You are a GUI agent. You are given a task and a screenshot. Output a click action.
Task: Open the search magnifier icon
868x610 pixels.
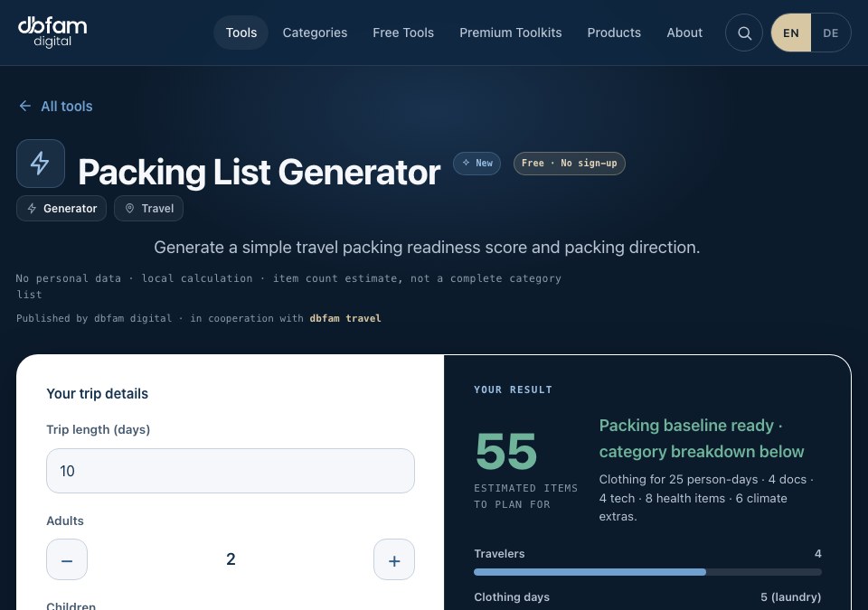tap(744, 33)
